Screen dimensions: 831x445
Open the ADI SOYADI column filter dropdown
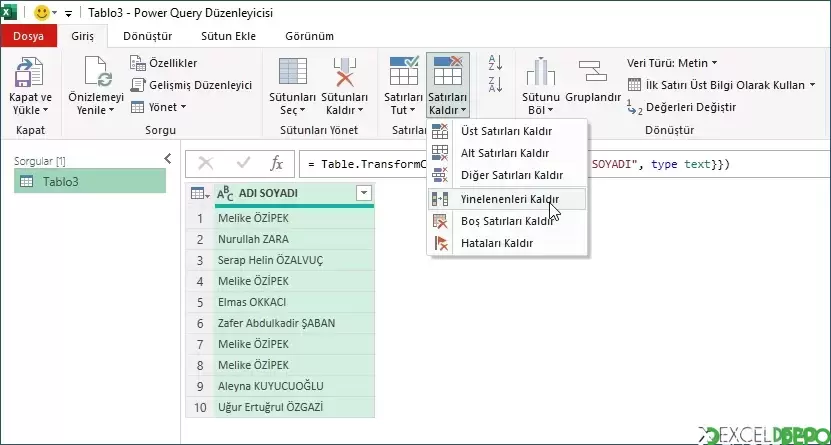pos(364,194)
